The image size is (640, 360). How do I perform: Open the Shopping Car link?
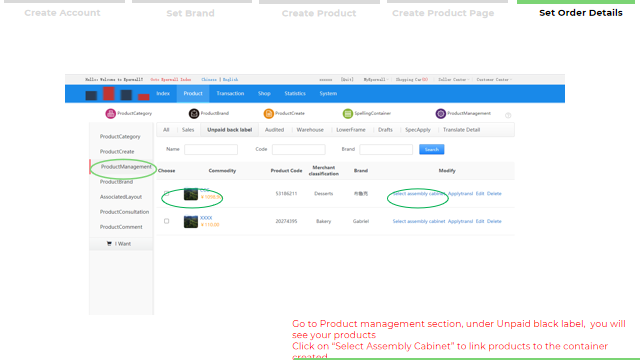point(411,80)
